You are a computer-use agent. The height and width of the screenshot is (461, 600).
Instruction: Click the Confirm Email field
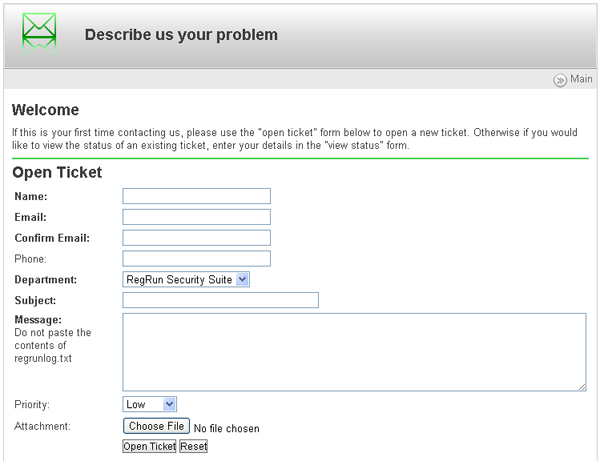tap(196, 238)
